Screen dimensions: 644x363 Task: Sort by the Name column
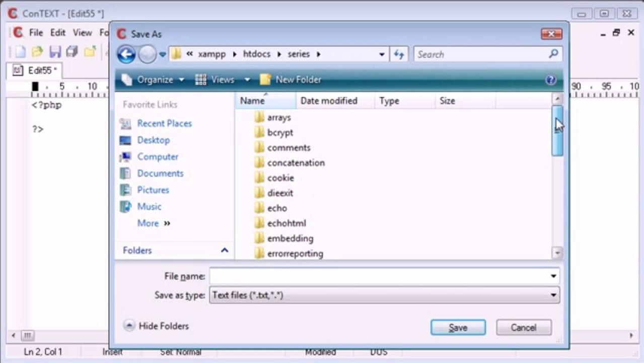pos(266,101)
